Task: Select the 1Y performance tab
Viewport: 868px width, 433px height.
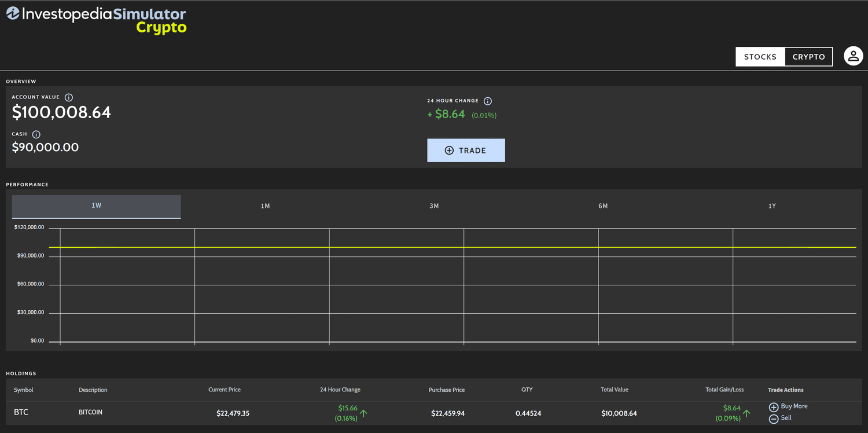Action: coord(771,206)
